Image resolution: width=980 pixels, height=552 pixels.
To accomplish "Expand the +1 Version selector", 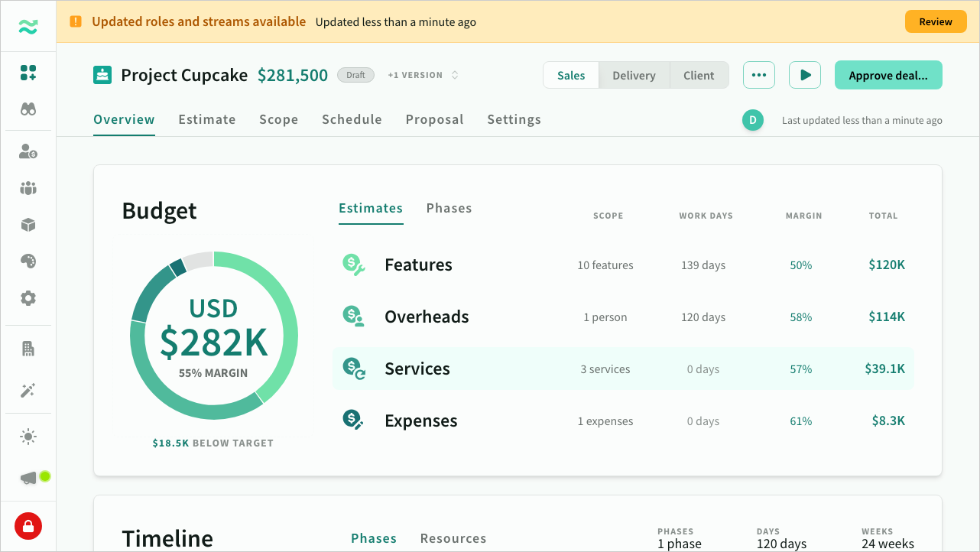I will pos(423,75).
